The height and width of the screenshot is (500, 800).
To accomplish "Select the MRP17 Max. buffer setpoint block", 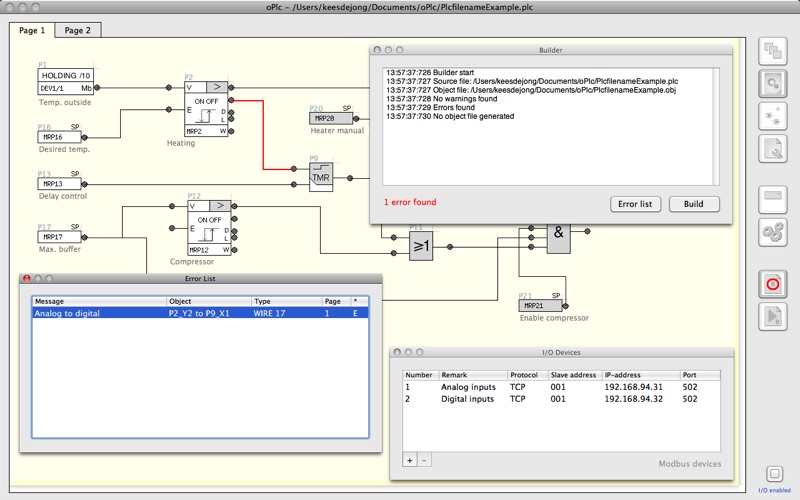I will [x=59, y=237].
